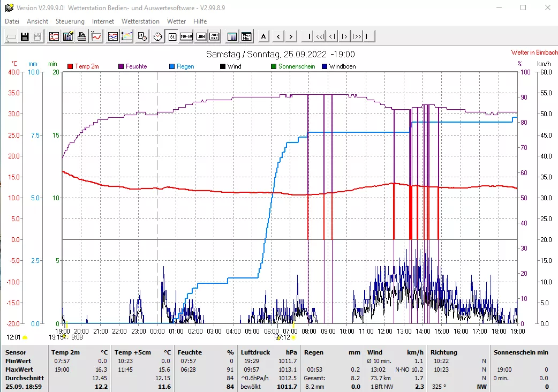Click the 'A' toolbar button

[x=263, y=36]
